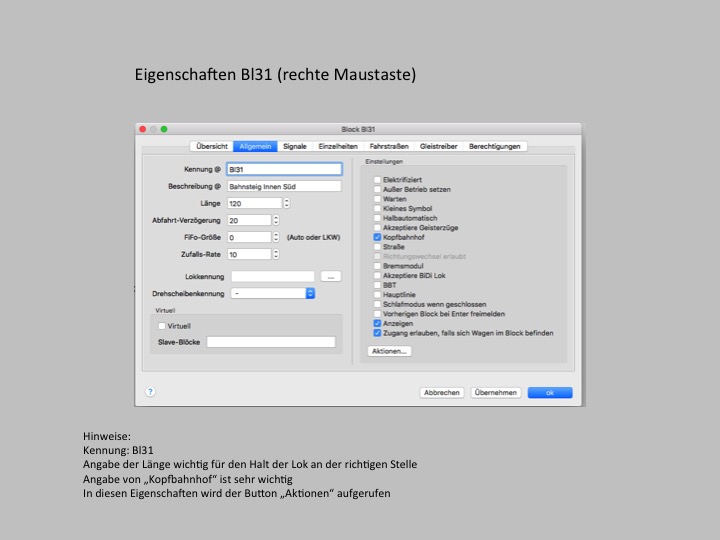Check the Außer Betrieb setzen option

(x=377, y=190)
